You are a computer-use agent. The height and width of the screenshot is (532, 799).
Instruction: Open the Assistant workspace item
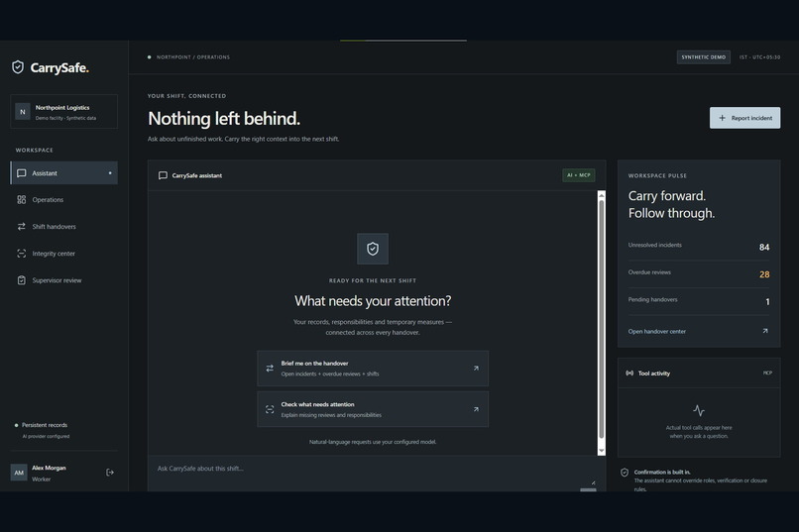point(63,173)
